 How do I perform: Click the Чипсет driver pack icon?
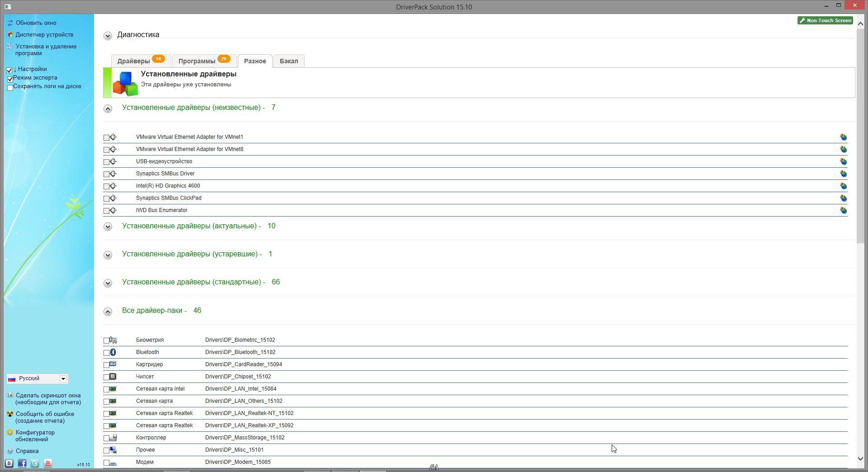(x=113, y=377)
